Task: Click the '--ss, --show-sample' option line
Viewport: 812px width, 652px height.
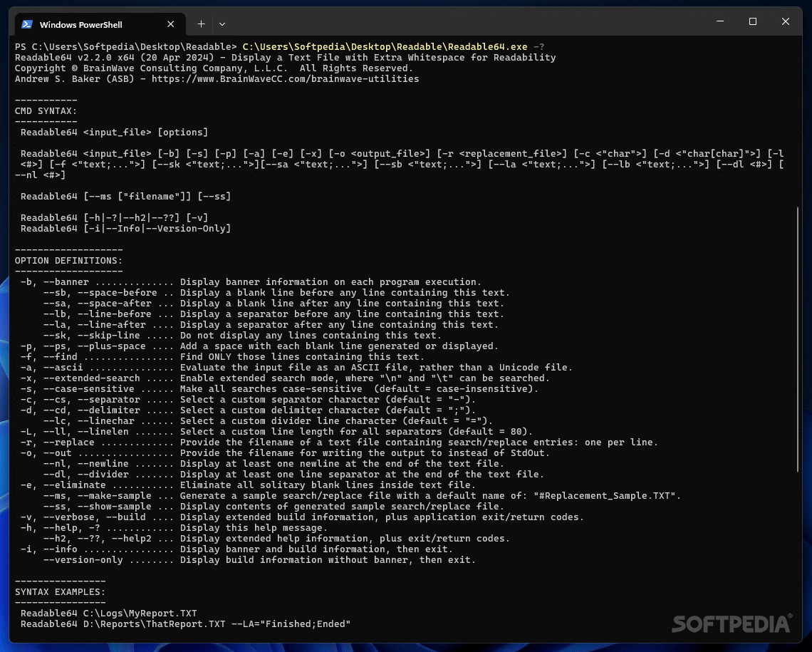Action: coord(274,507)
